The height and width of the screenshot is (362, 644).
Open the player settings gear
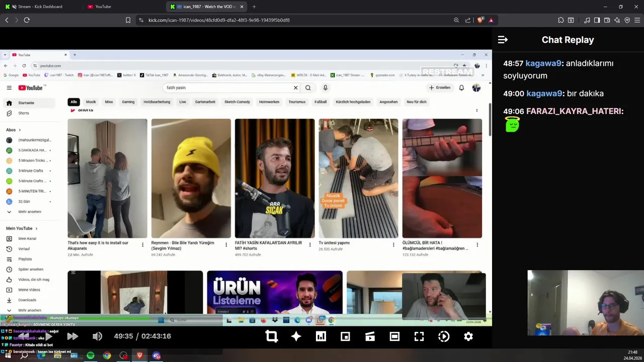point(468,336)
